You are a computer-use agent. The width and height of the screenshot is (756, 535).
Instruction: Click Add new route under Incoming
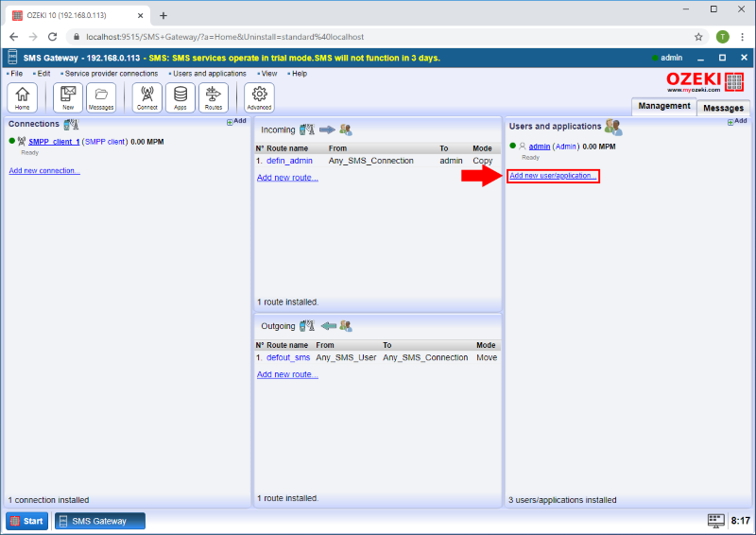(x=287, y=178)
